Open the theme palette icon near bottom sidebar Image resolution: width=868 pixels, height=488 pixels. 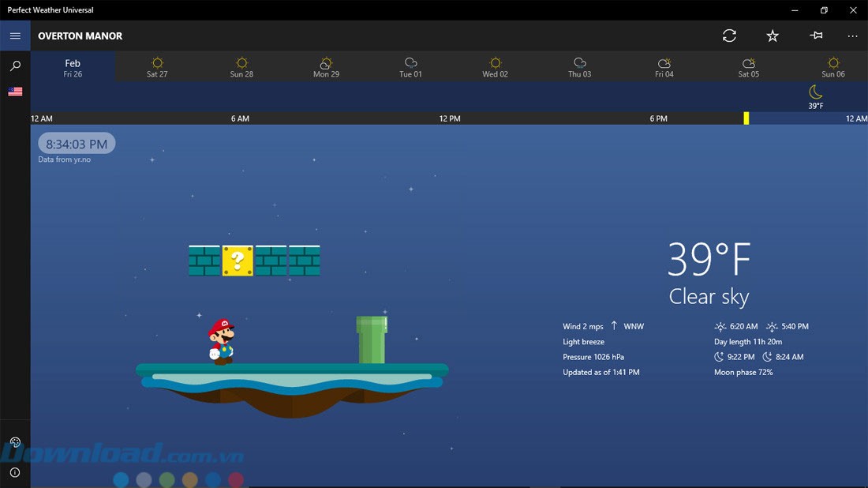[15, 442]
